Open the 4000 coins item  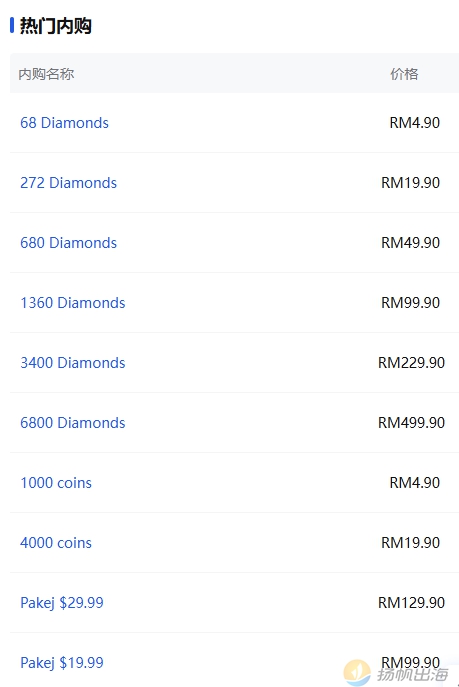coord(56,543)
